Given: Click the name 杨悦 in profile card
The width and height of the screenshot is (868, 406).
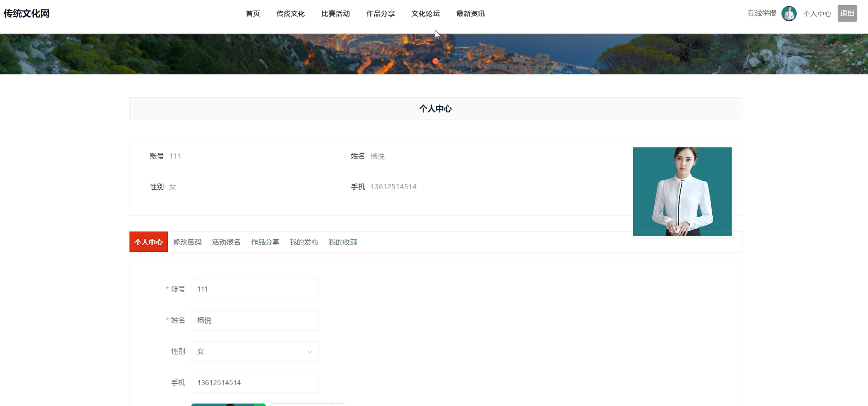Looking at the screenshot, I should 377,156.
